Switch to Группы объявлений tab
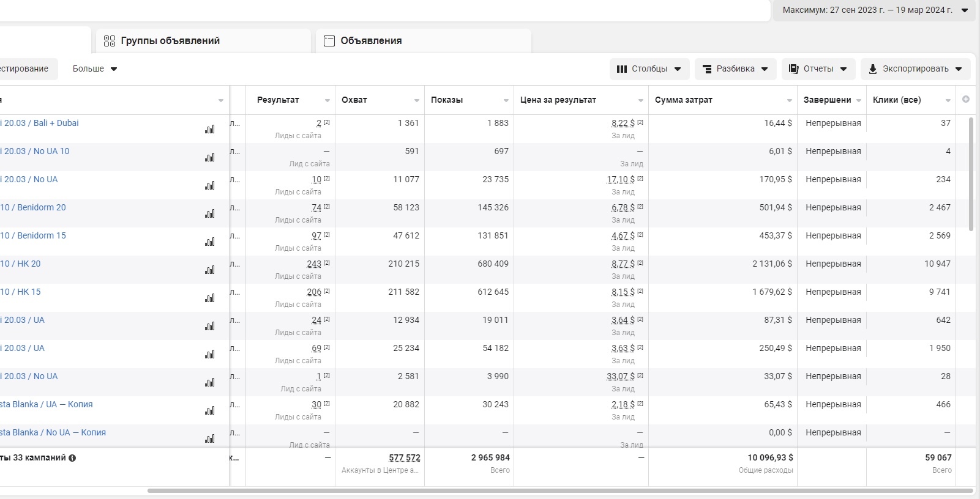 point(203,41)
